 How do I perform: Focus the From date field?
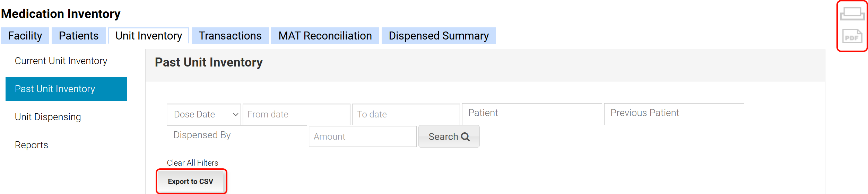coord(296,114)
